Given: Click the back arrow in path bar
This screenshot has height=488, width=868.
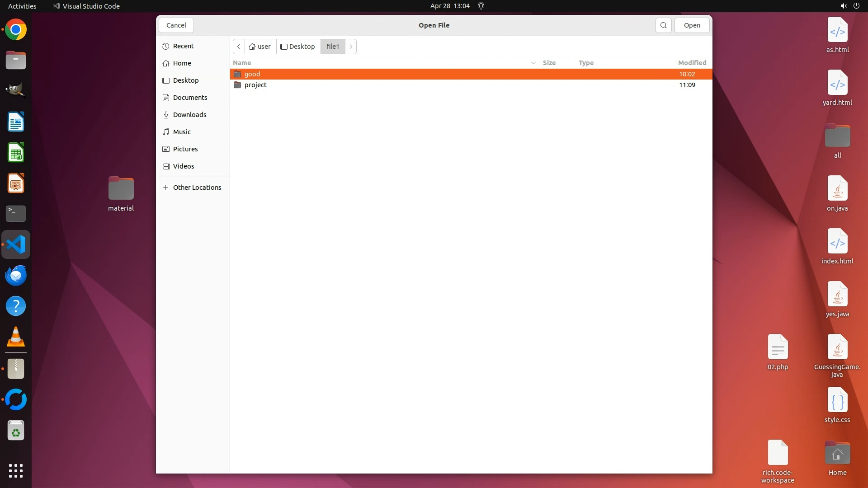Looking at the screenshot, I should point(239,47).
